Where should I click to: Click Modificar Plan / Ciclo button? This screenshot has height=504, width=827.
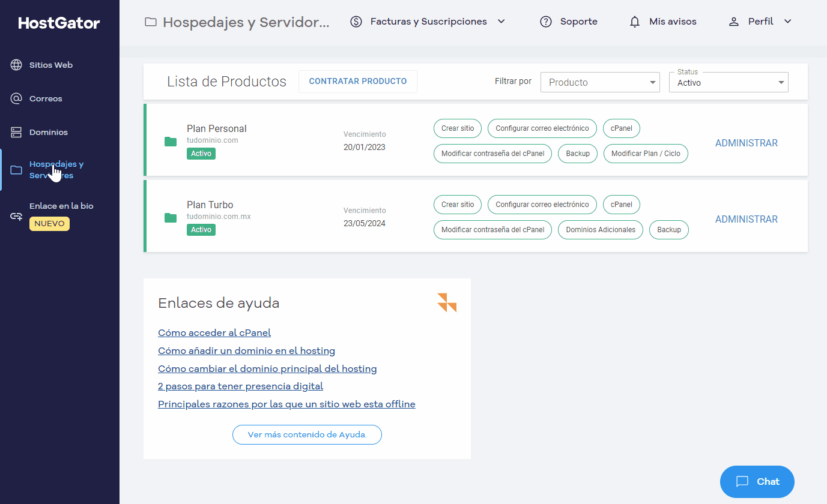click(x=646, y=154)
